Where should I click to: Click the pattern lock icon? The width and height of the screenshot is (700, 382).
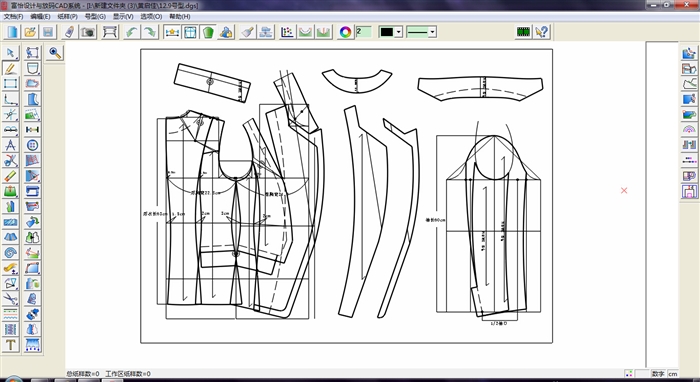(x=226, y=32)
